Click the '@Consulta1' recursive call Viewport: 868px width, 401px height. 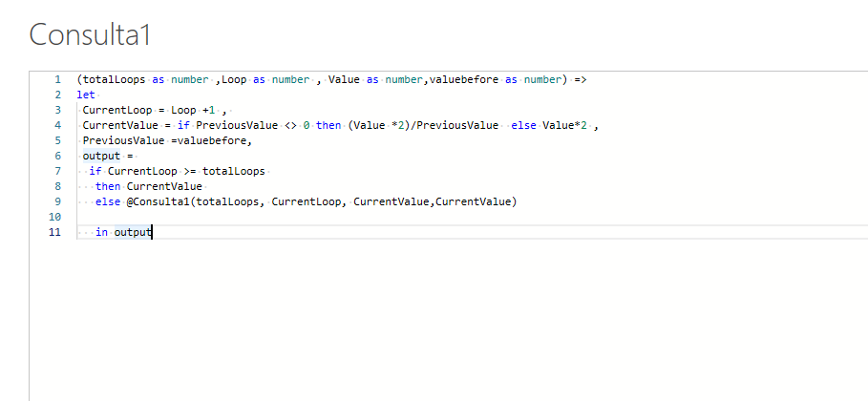[x=158, y=201]
